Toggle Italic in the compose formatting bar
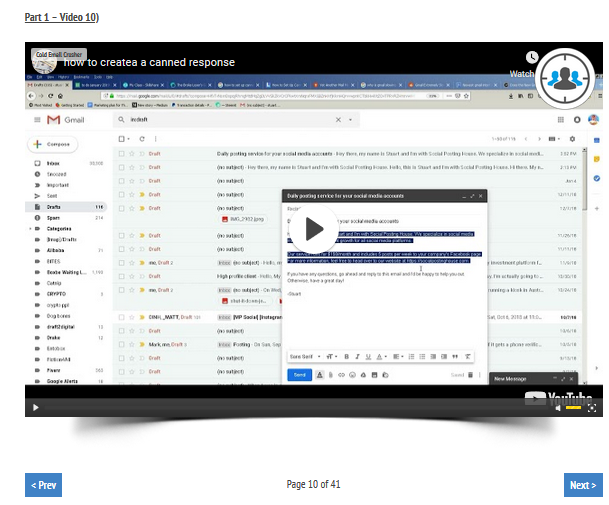This screenshot has height=505, width=609. pyautogui.click(x=357, y=357)
